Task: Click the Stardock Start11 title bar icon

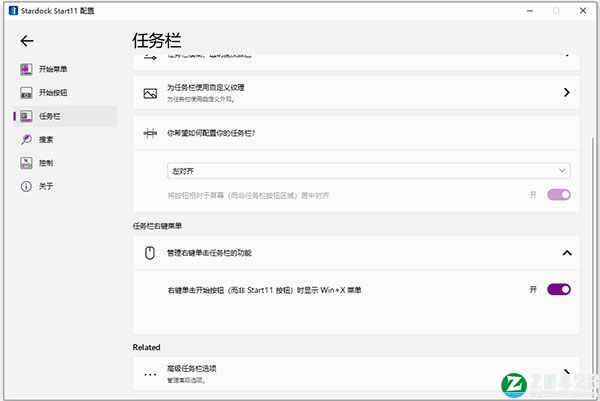Action: pyautogui.click(x=13, y=10)
